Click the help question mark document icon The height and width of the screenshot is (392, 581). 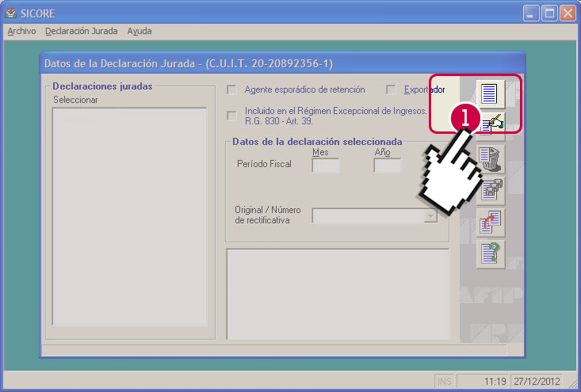click(491, 254)
